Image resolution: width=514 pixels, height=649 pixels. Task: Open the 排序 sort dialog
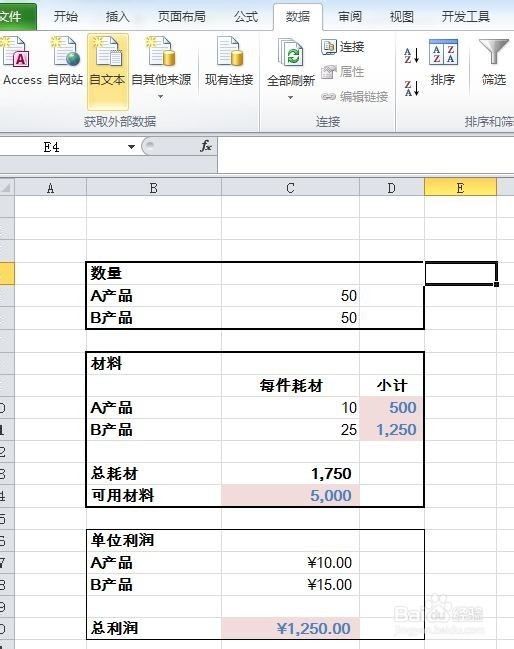pyautogui.click(x=443, y=62)
